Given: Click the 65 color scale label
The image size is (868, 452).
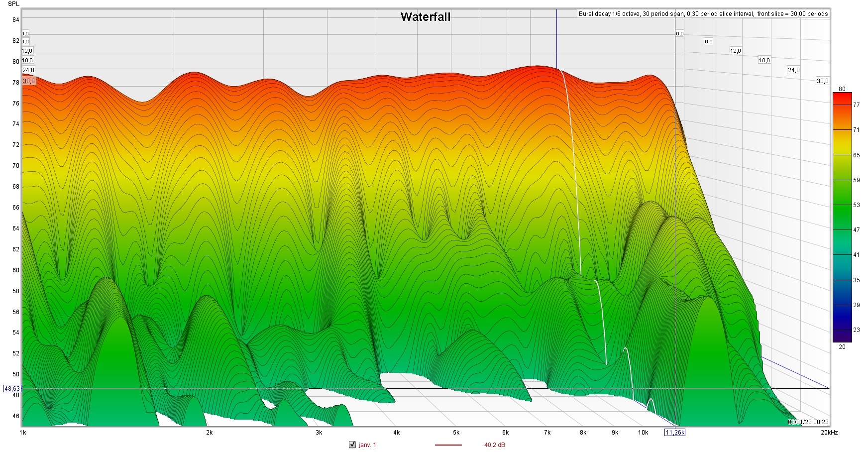Looking at the screenshot, I should point(857,155).
